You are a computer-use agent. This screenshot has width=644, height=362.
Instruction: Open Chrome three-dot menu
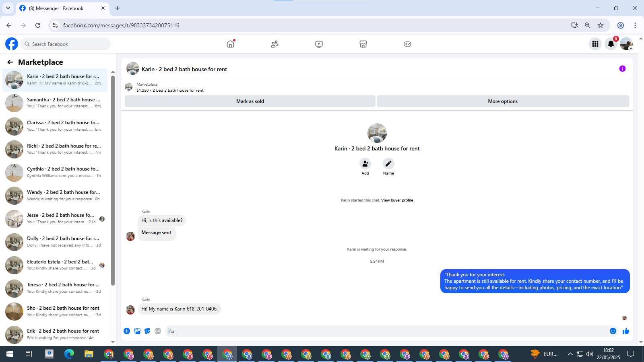(635, 25)
